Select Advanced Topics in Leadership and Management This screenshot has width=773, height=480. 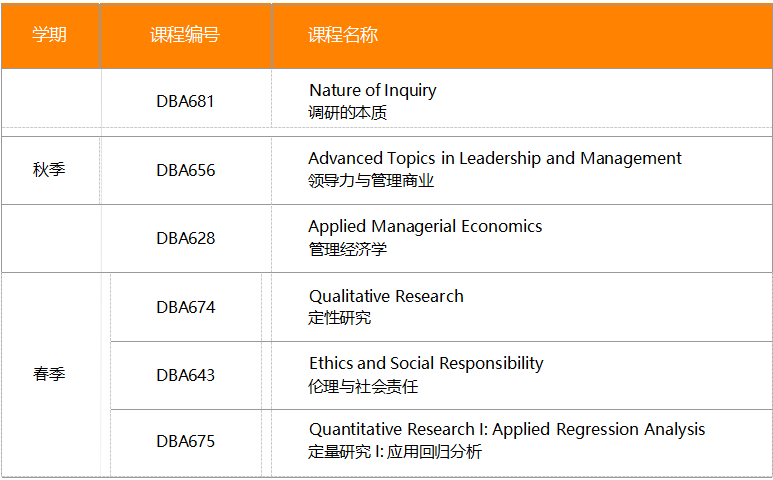495,158
